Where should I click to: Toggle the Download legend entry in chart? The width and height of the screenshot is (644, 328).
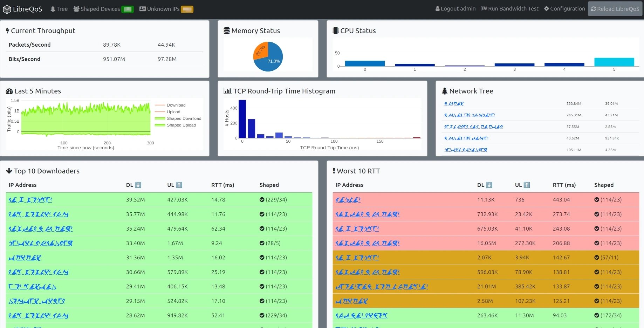click(170, 105)
